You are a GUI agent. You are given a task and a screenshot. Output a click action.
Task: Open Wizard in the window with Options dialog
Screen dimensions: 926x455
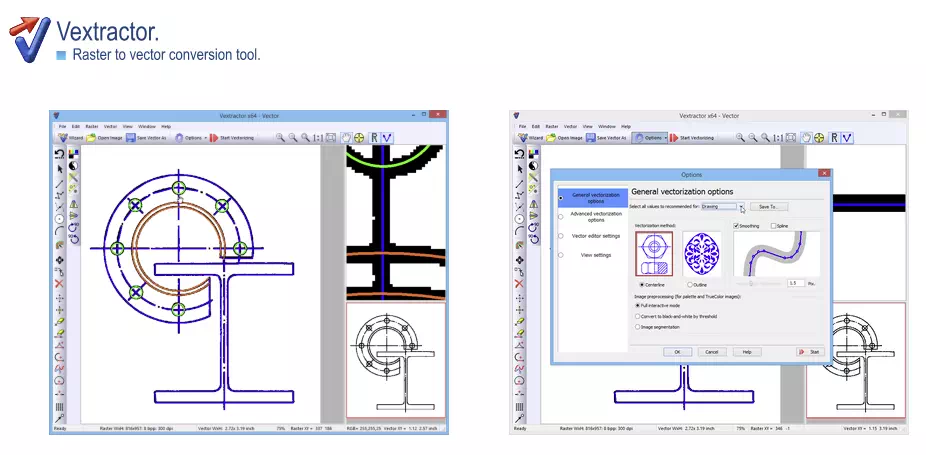tap(530, 138)
